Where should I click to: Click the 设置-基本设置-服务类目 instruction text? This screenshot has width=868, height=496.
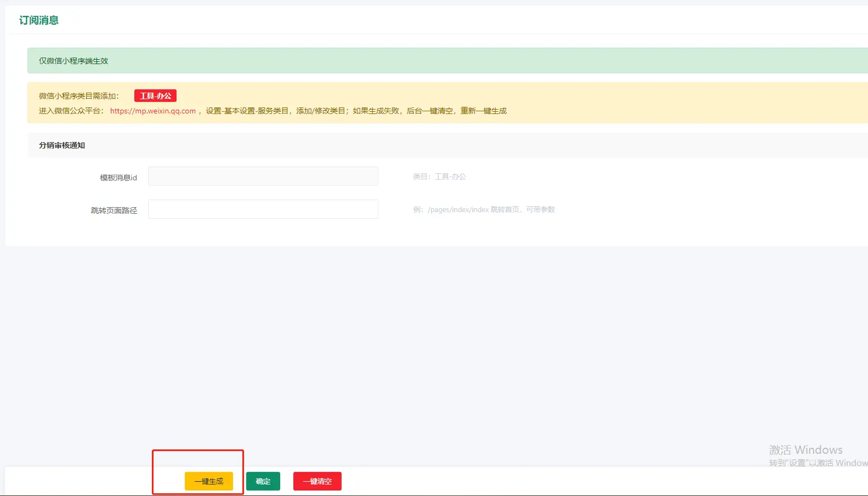[x=247, y=111]
